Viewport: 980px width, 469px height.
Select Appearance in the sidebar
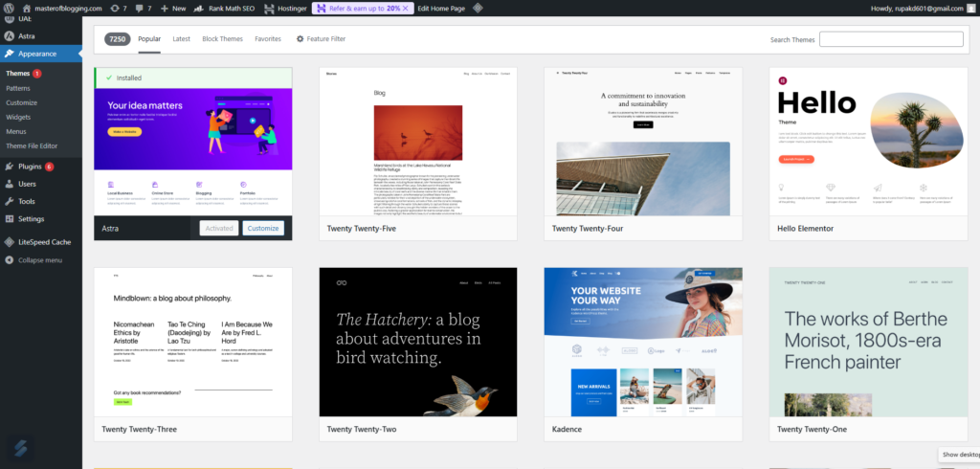(40, 54)
